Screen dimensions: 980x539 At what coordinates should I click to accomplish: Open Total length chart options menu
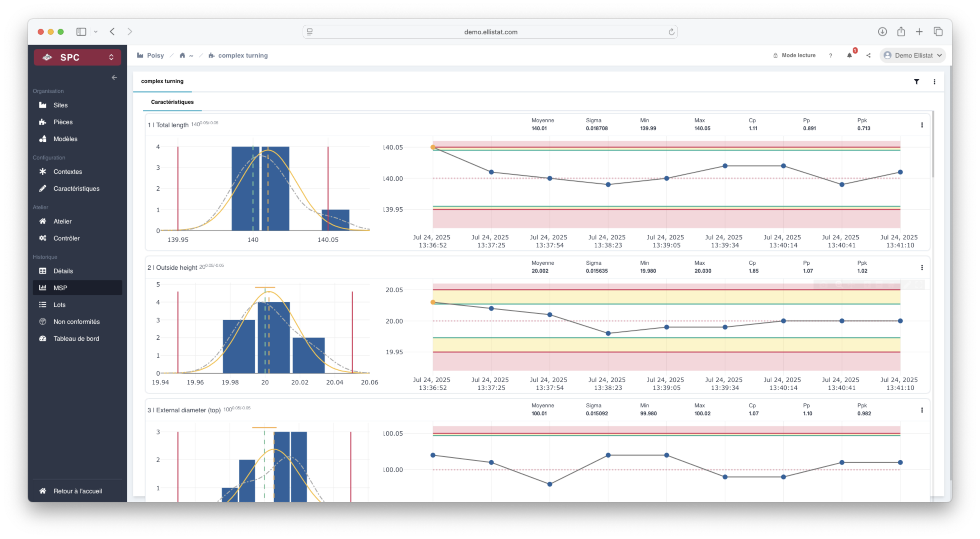pos(922,125)
